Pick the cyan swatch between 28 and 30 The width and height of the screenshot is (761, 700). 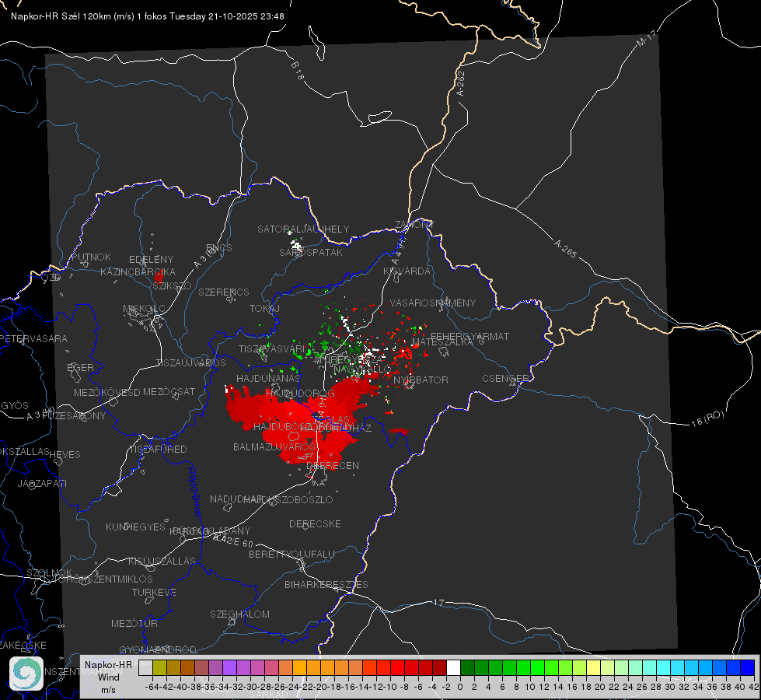click(x=664, y=668)
